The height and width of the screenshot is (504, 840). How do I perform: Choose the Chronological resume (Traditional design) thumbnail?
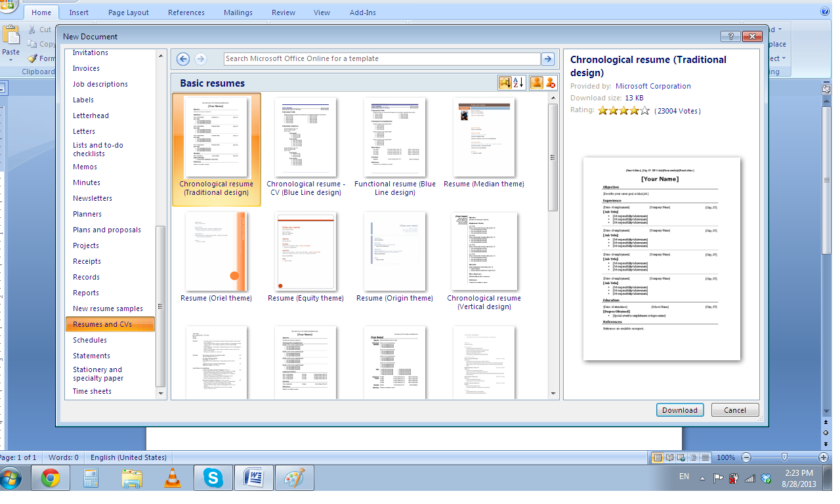coord(217,150)
